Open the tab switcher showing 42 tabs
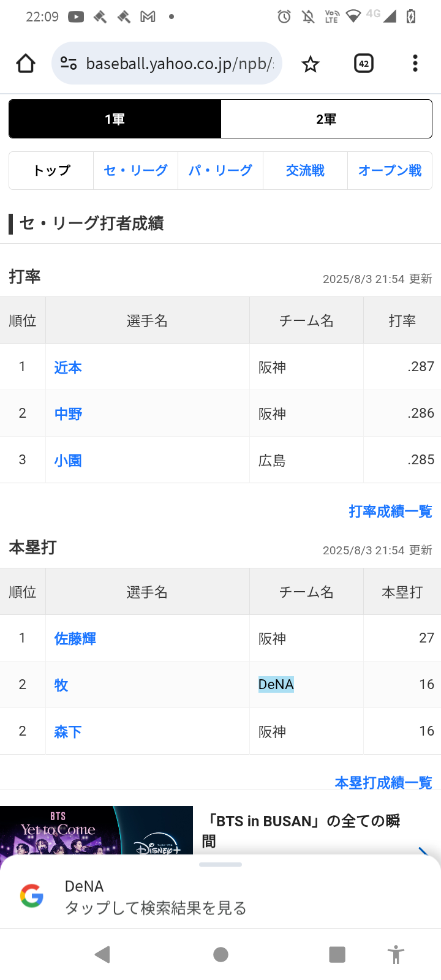 pyautogui.click(x=363, y=63)
